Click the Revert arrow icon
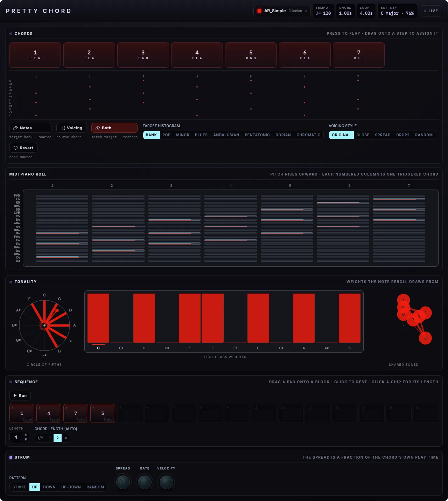 [15, 148]
